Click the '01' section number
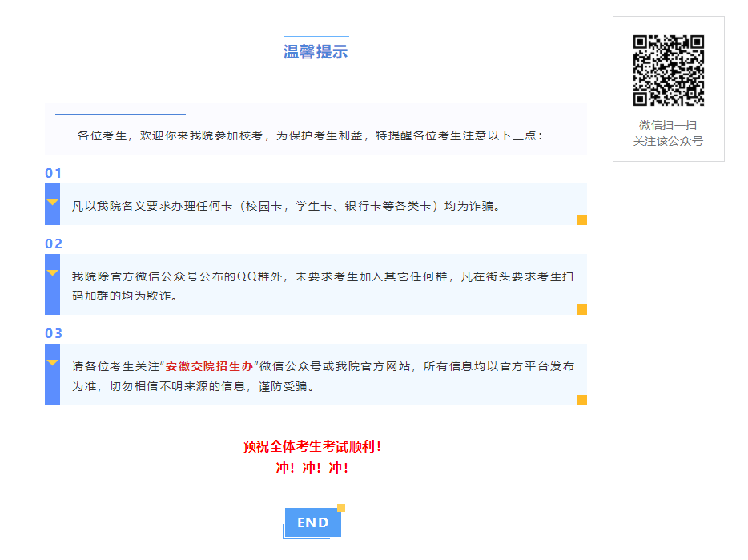 coord(54,174)
